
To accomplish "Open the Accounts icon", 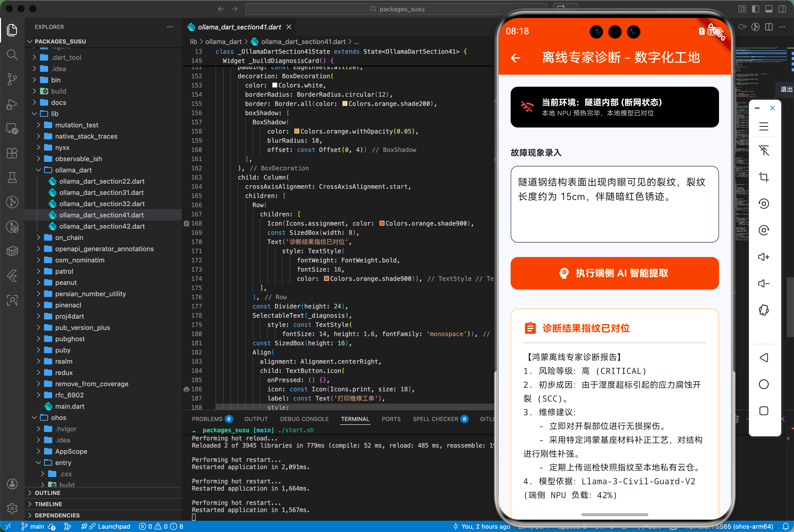I will [x=12, y=484].
